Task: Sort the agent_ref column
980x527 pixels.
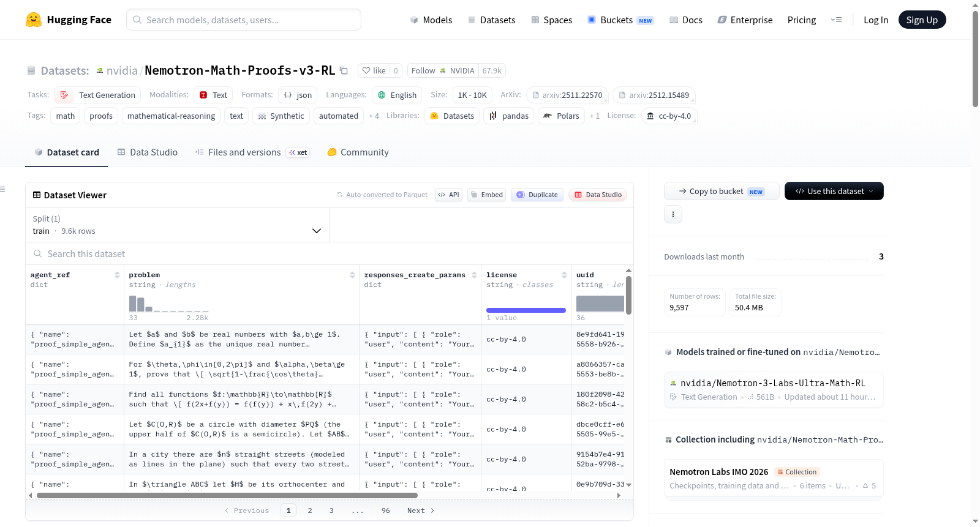Action: click(117, 275)
